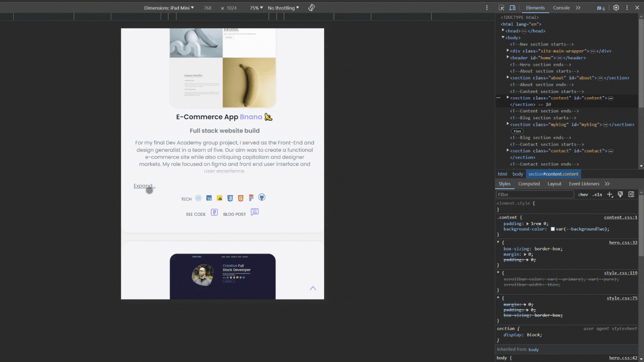This screenshot has height=362, width=644.
Task: Click the scroll-to-top arrow on page
Action: pos(313,288)
